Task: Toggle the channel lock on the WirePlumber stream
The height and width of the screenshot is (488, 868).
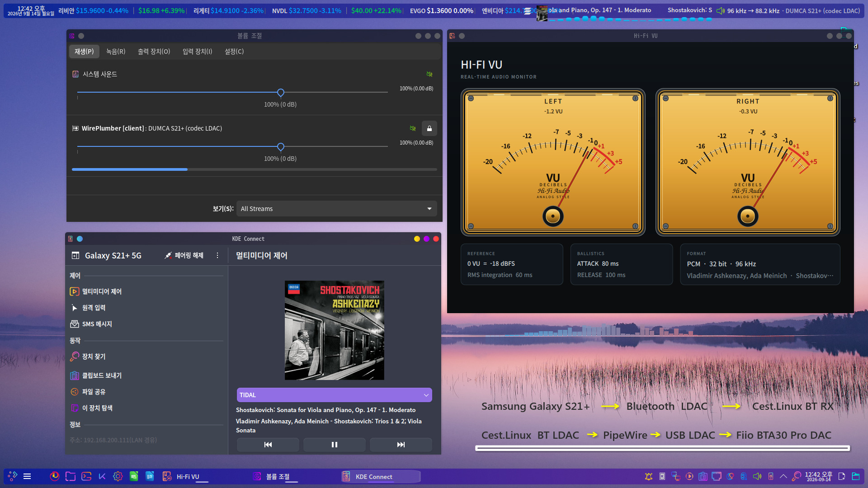Action: pos(429,128)
